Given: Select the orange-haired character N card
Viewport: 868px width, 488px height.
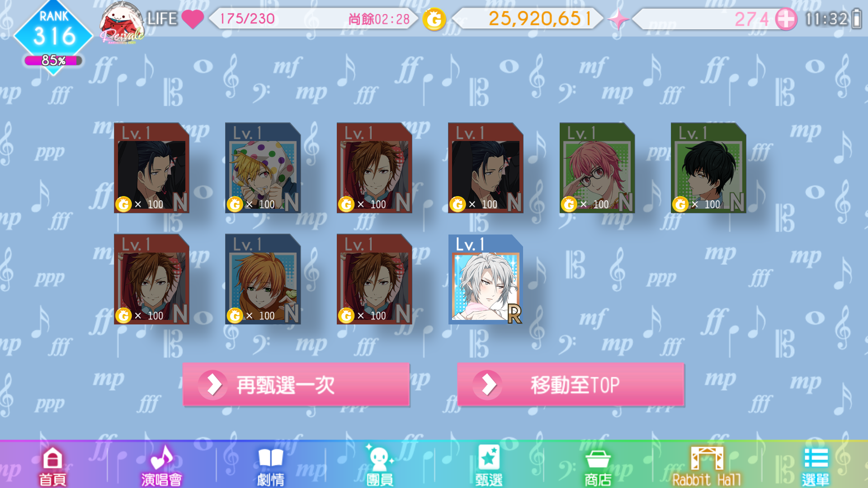Looking at the screenshot, I should (263, 279).
